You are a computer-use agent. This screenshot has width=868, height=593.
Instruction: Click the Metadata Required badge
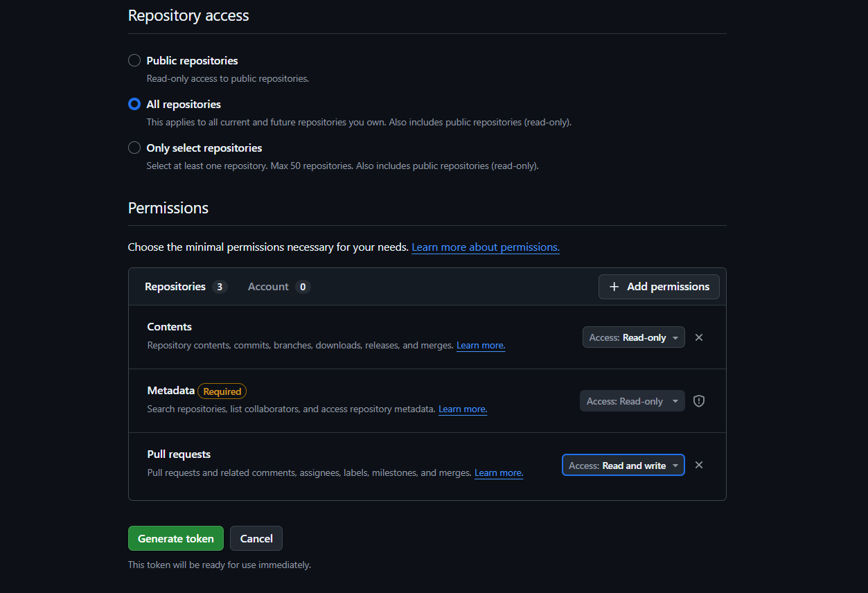[222, 391]
